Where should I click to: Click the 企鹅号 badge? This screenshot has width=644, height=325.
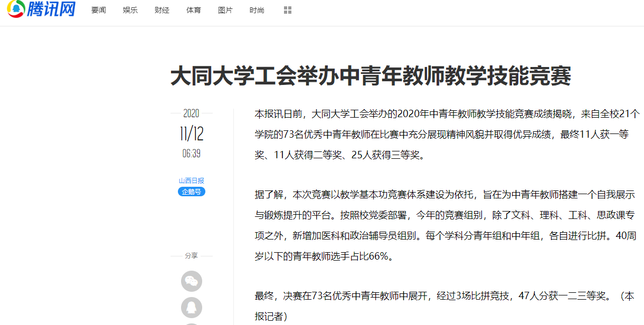tap(192, 192)
